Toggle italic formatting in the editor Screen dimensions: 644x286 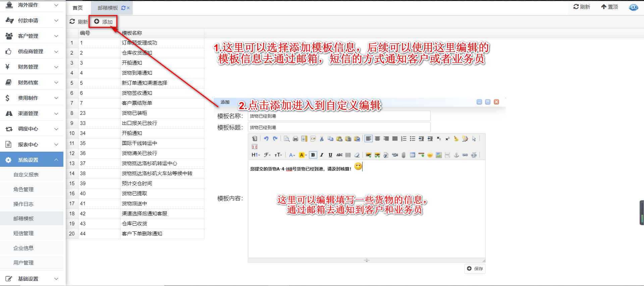pos(322,155)
